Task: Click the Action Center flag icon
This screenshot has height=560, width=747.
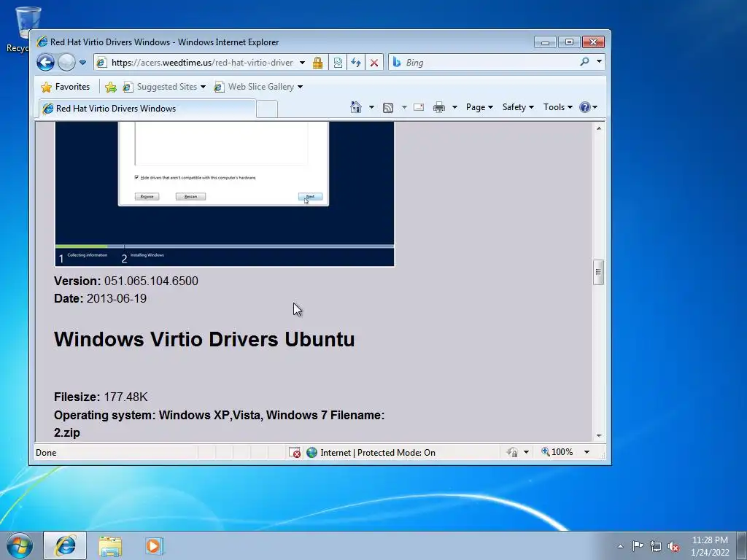Action: tap(638, 545)
